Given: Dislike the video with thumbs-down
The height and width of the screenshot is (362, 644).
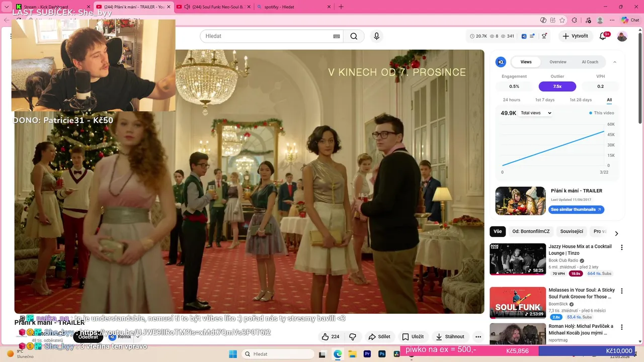Looking at the screenshot, I should point(353,337).
